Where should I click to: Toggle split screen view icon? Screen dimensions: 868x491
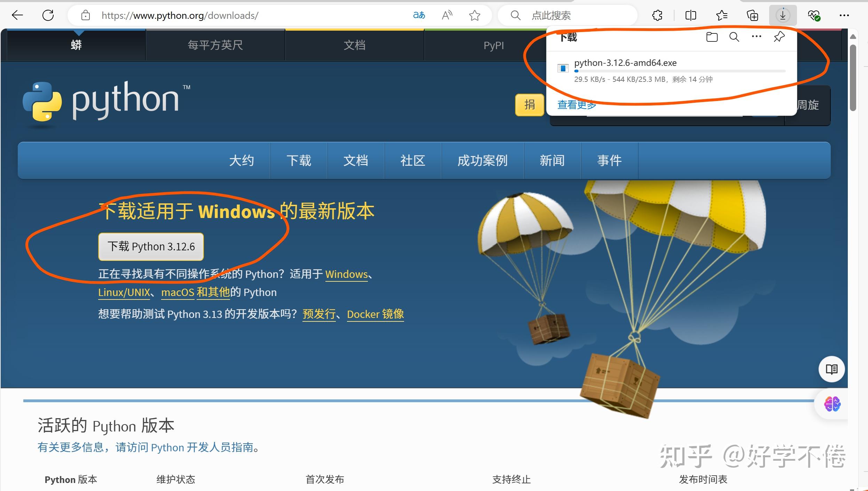pos(691,15)
